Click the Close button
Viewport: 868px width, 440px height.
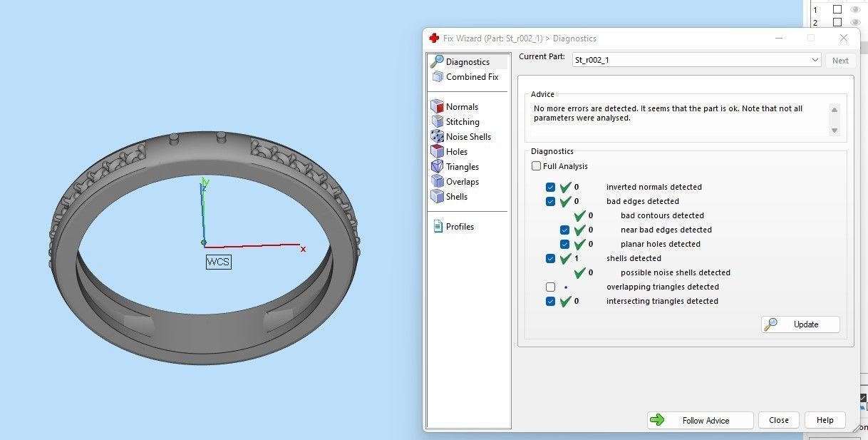[x=779, y=420]
